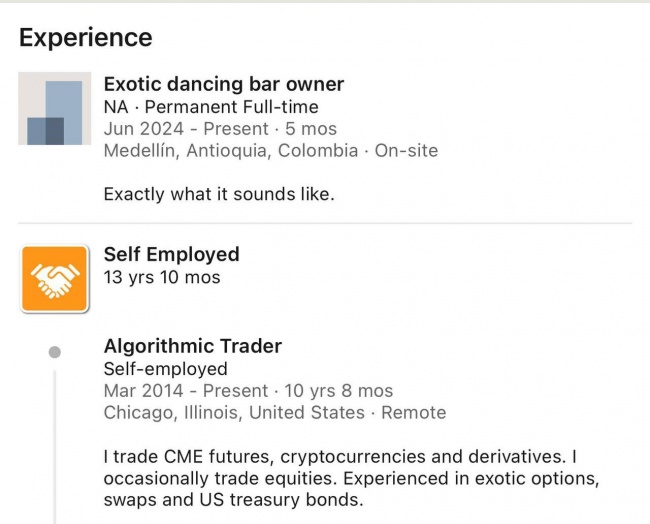The width and height of the screenshot is (650, 524).
Task: Click the NA · Permanent Full-time line
Action: pyautogui.click(x=211, y=107)
